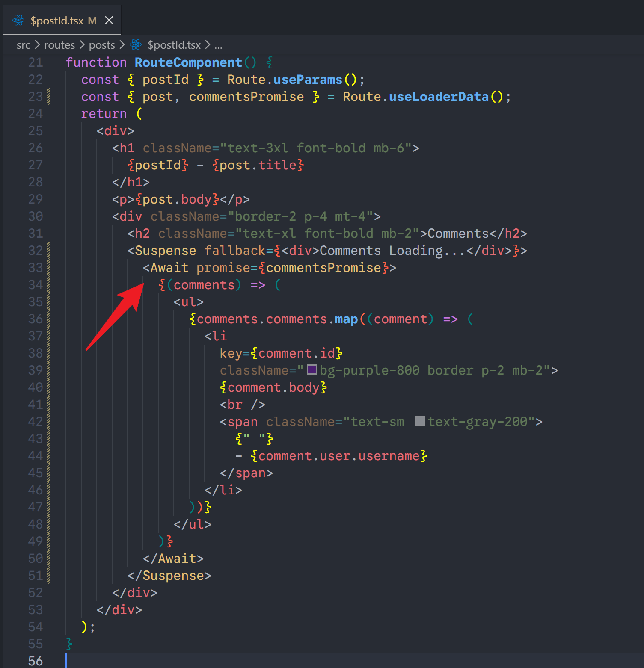644x668 pixels.
Task: Open the src breadcrumb folder
Action: pyautogui.click(x=23, y=45)
